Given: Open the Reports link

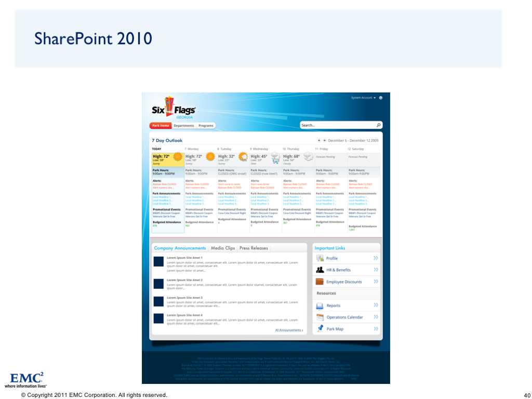Looking at the screenshot, I should pyautogui.click(x=333, y=305).
